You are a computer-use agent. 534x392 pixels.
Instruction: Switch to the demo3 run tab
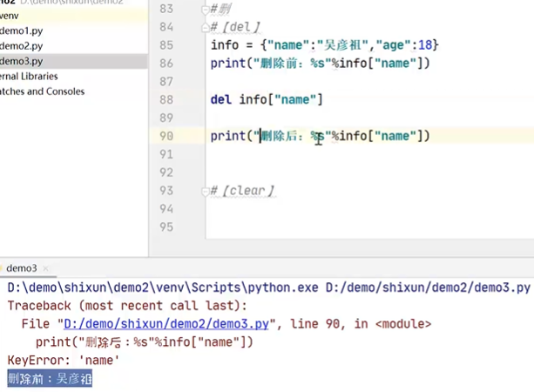click(22, 268)
